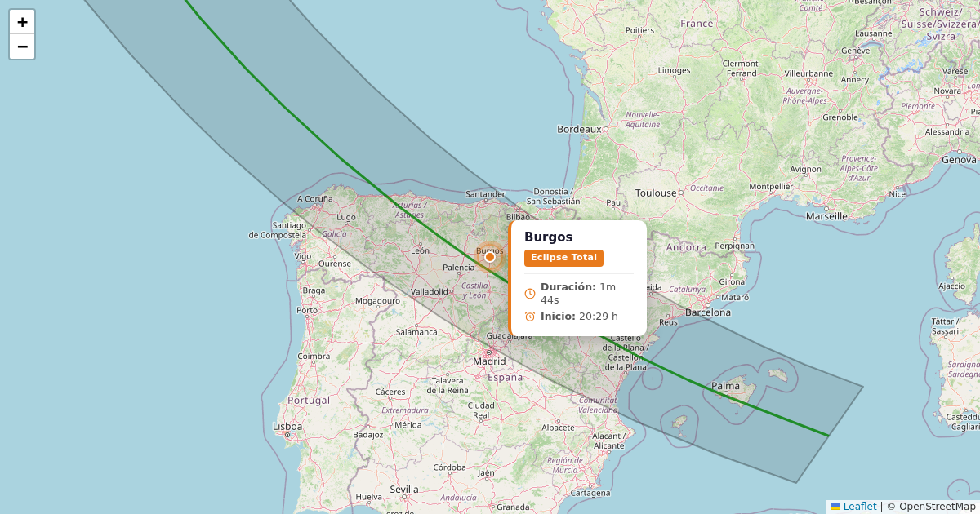Click the Toulouse city label
The image size is (980, 514).
pyautogui.click(x=657, y=193)
